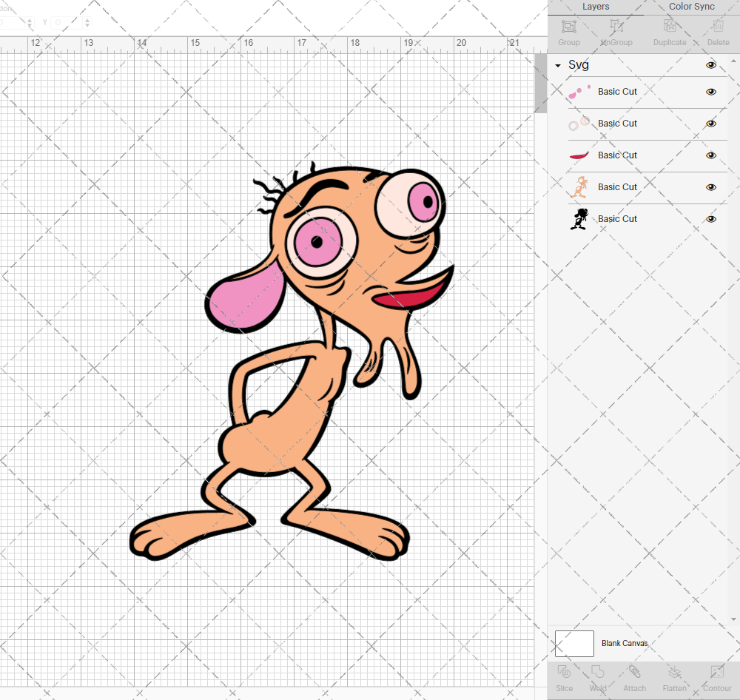Select the Weld tool
740x700 pixels.
tap(597, 677)
